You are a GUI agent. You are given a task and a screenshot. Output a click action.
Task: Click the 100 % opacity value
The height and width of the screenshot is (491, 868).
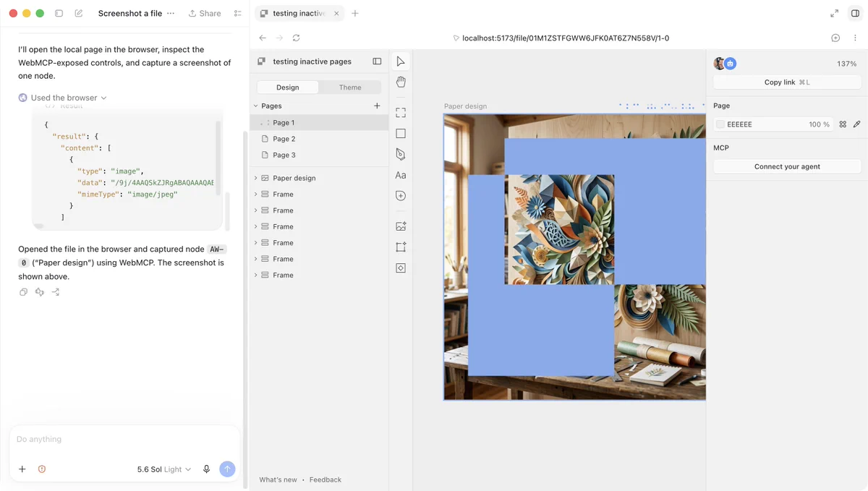coord(819,124)
